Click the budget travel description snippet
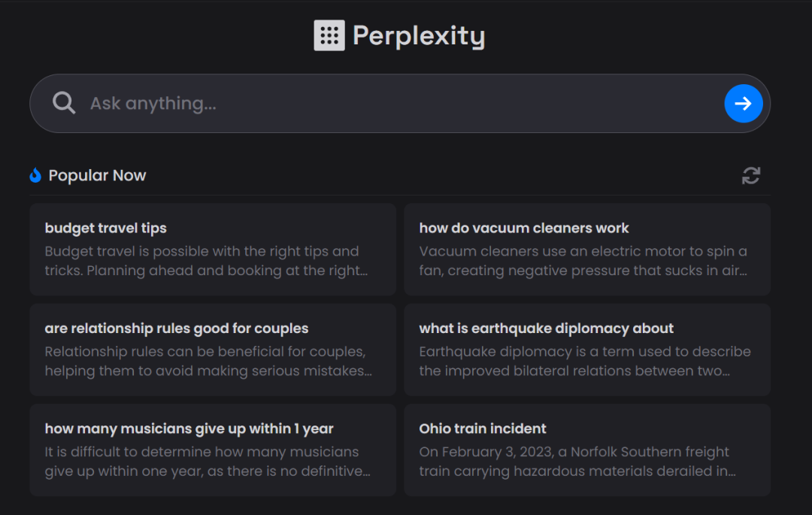 point(206,261)
